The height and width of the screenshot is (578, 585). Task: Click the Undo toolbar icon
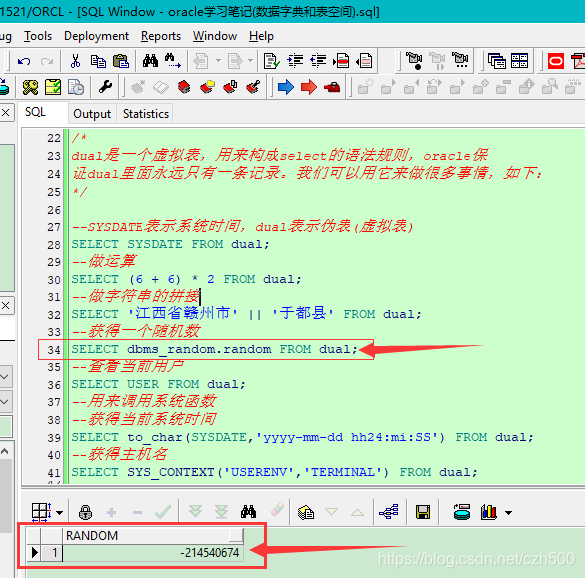click(24, 61)
